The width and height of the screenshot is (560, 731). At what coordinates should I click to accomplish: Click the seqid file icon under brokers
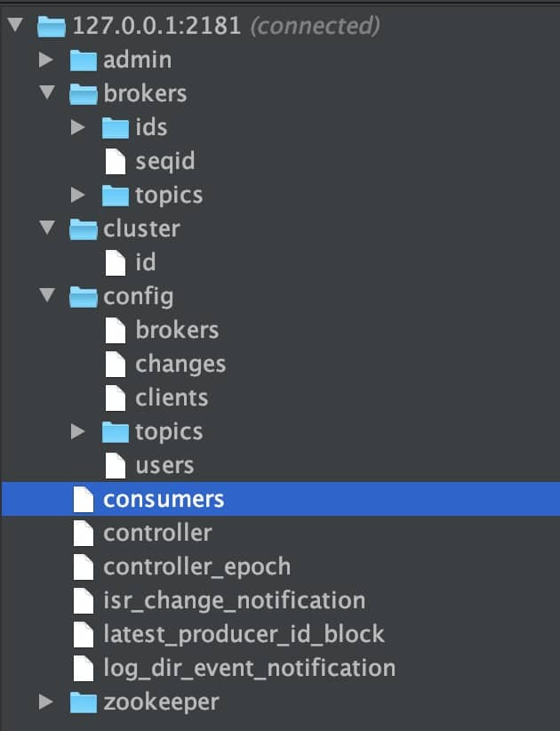115,161
